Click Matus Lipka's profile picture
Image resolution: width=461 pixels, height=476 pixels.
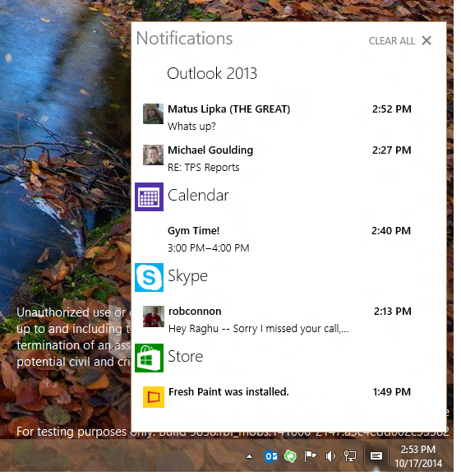tap(153, 113)
